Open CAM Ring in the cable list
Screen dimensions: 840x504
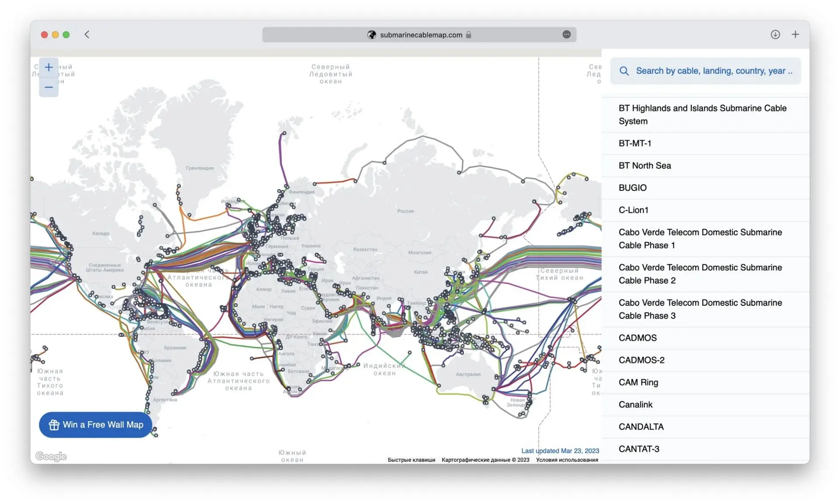click(705, 383)
